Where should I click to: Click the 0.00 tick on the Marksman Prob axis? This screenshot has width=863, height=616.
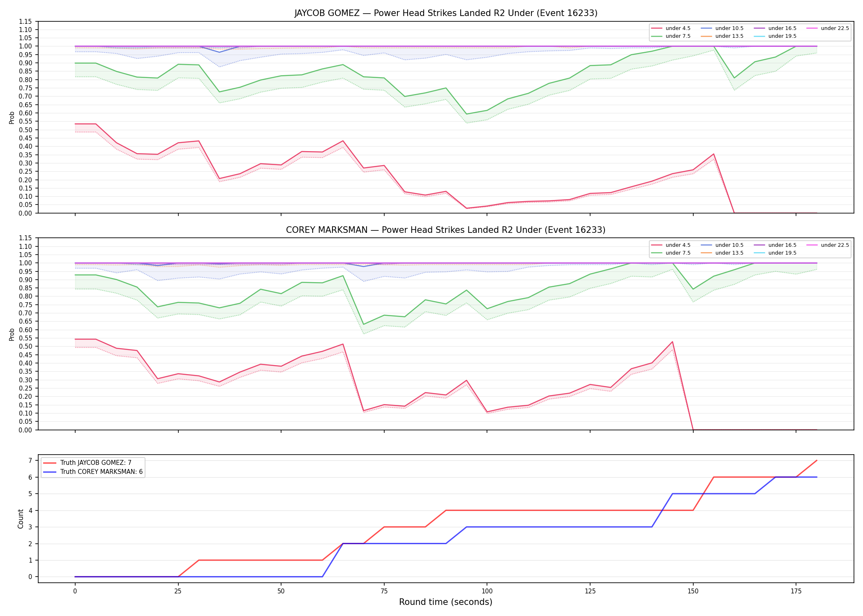25,430
